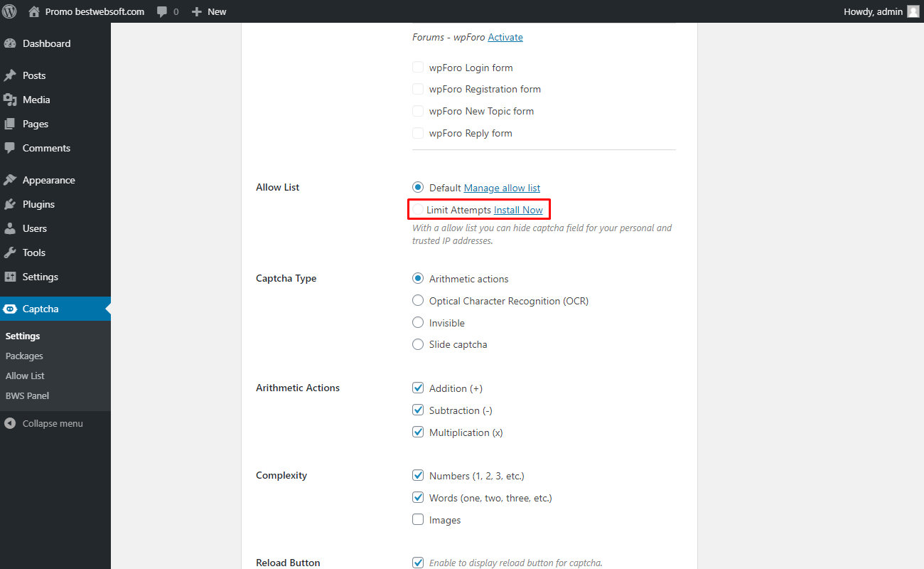The image size is (924, 569).
Task: Check wpForo Registration form checkbox
Action: (x=418, y=89)
